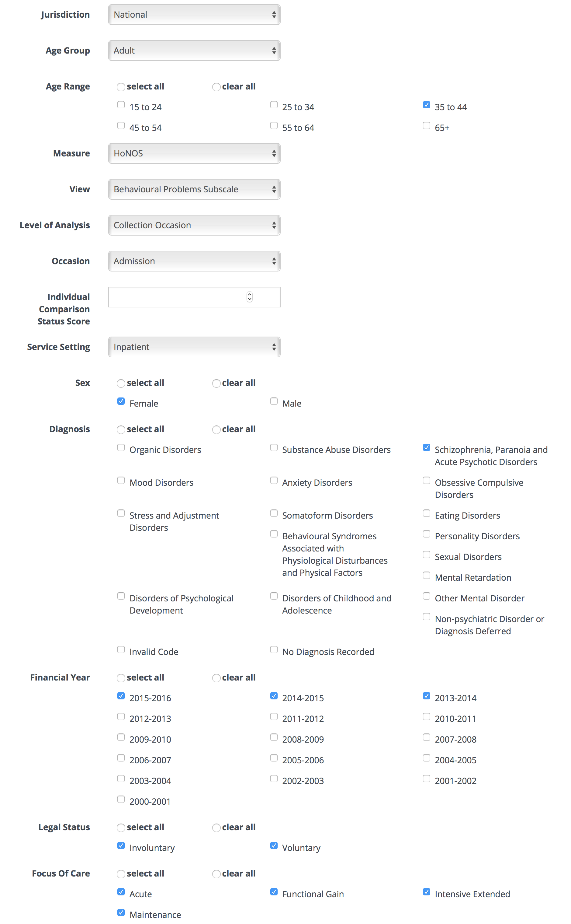This screenshot has height=924, width=571.
Task: Open the Service Setting dropdown
Action: click(x=194, y=347)
